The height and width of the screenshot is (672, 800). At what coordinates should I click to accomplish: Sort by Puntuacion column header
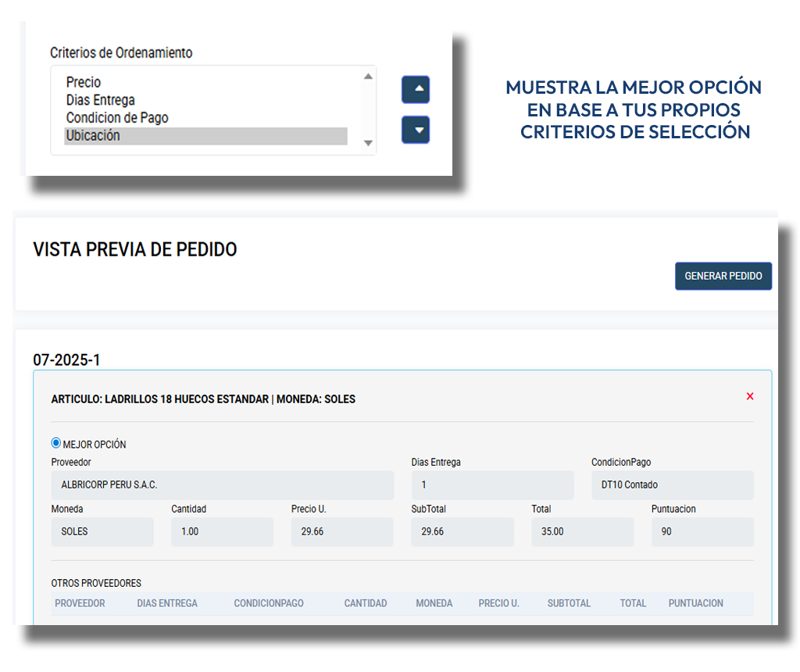[x=695, y=603]
